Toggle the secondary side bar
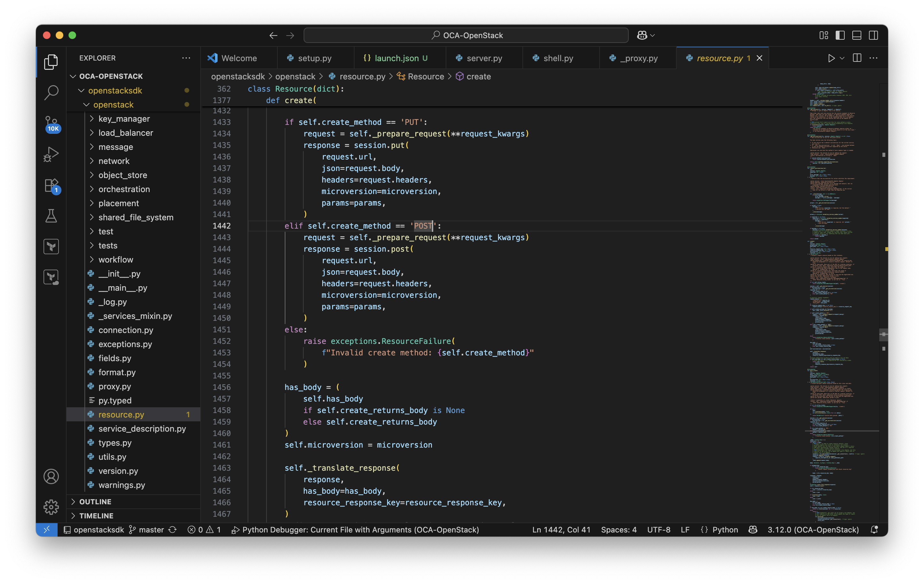This screenshot has width=924, height=584. (x=873, y=35)
